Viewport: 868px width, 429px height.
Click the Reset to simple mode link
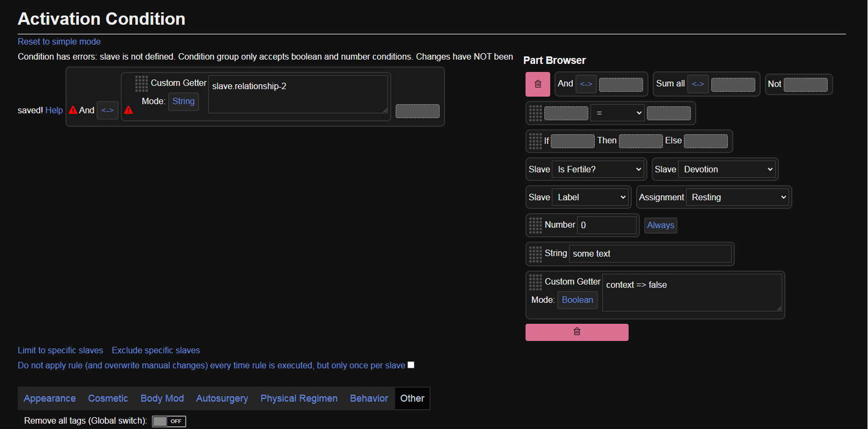[59, 42]
